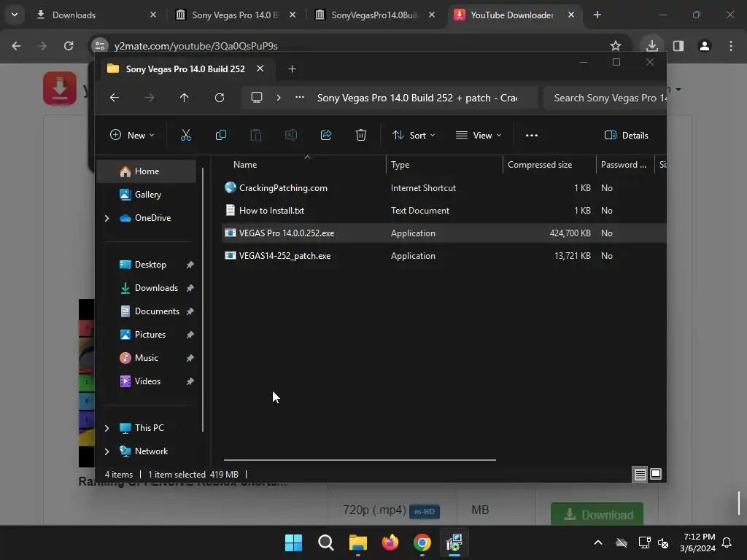Click the Delete trash icon in Explorer toolbar
The image size is (747, 560).
[360, 135]
